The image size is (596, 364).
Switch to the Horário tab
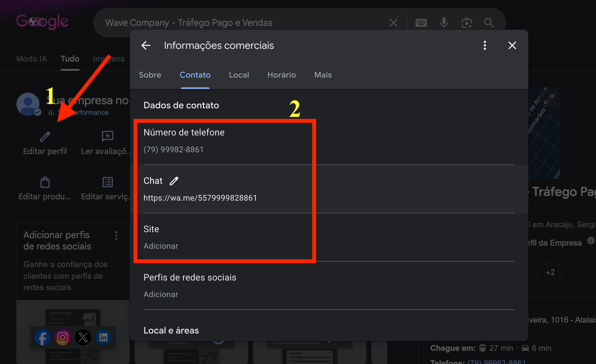[x=281, y=75]
